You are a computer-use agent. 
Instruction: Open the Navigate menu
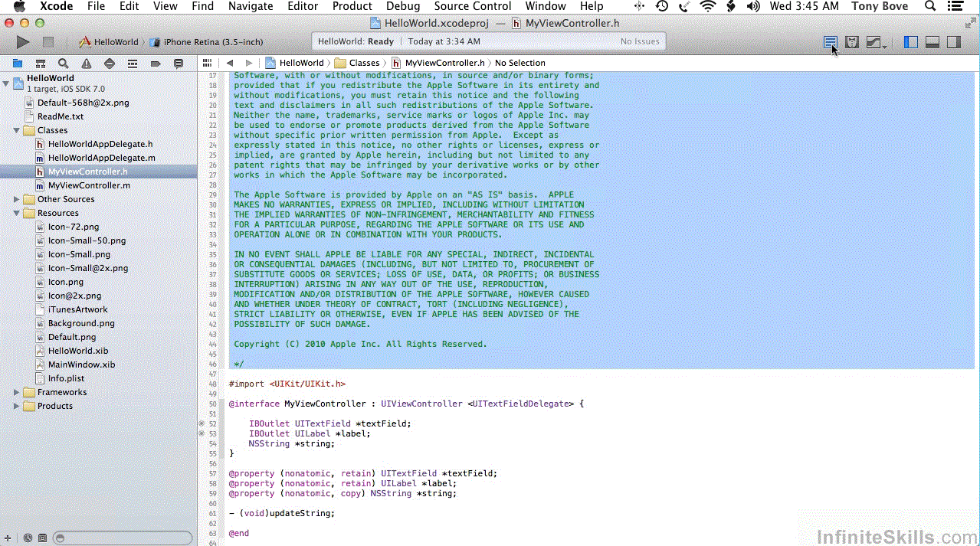click(251, 6)
